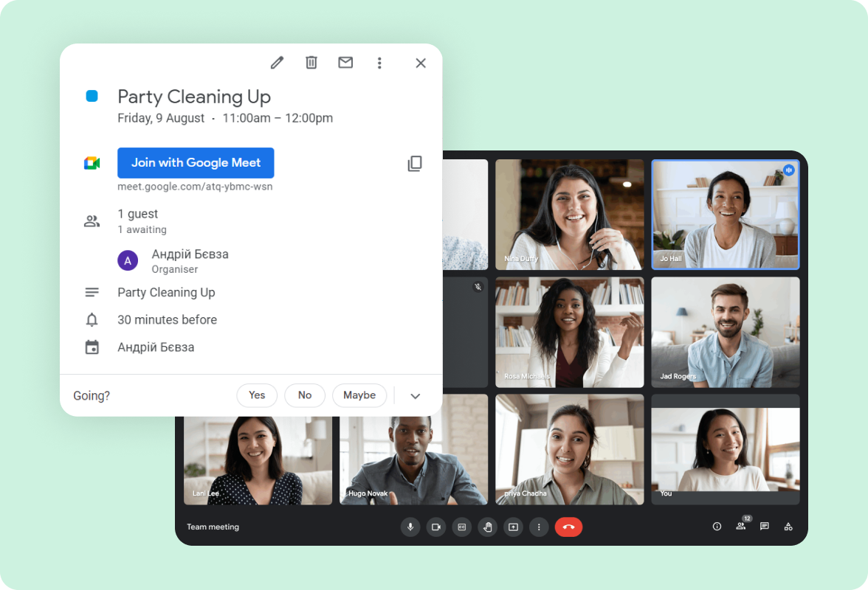Delete this calendar event
This screenshot has width=868, height=590.
pyautogui.click(x=311, y=63)
